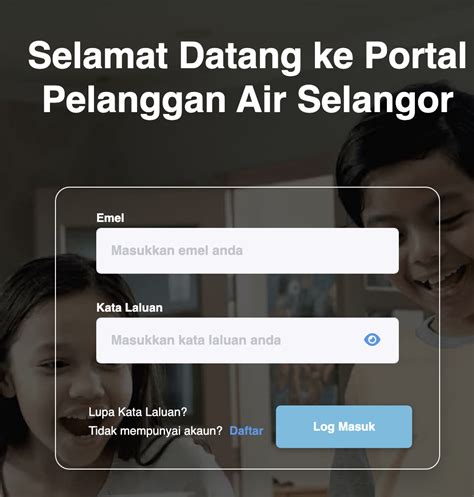Click the Masukkan kata laluan anda placeholder

tap(196, 340)
